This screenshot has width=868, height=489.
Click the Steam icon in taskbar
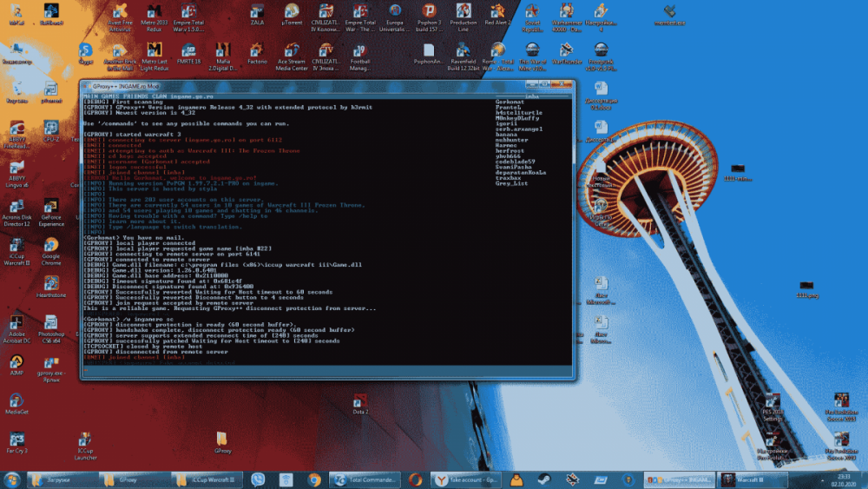[x=544, y=479]
